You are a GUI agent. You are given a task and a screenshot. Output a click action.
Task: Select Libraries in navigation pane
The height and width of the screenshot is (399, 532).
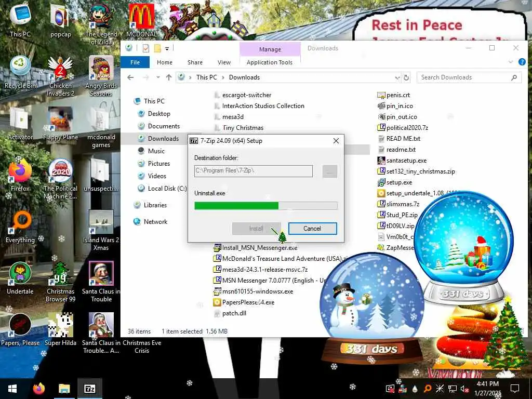click(155, 205)
